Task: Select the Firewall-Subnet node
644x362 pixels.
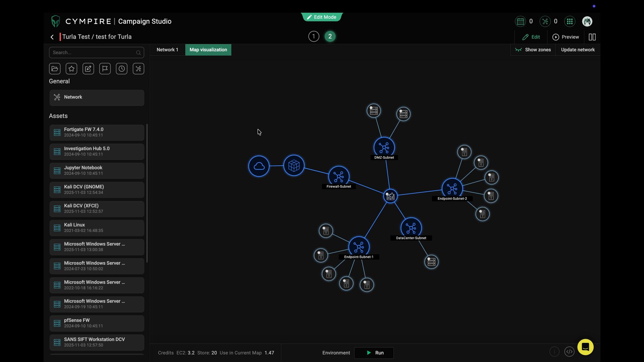Action: (339, 176)
